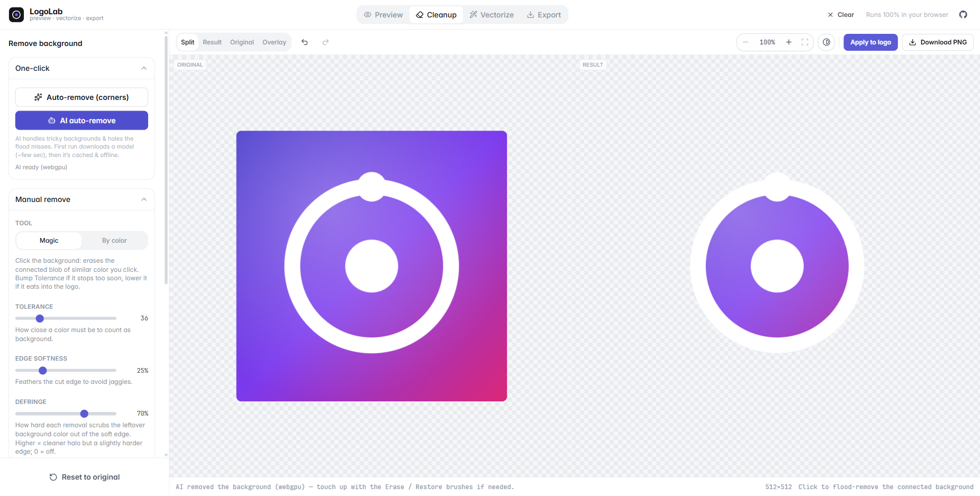Open the GitHub repository icon

tap(963, 15)
